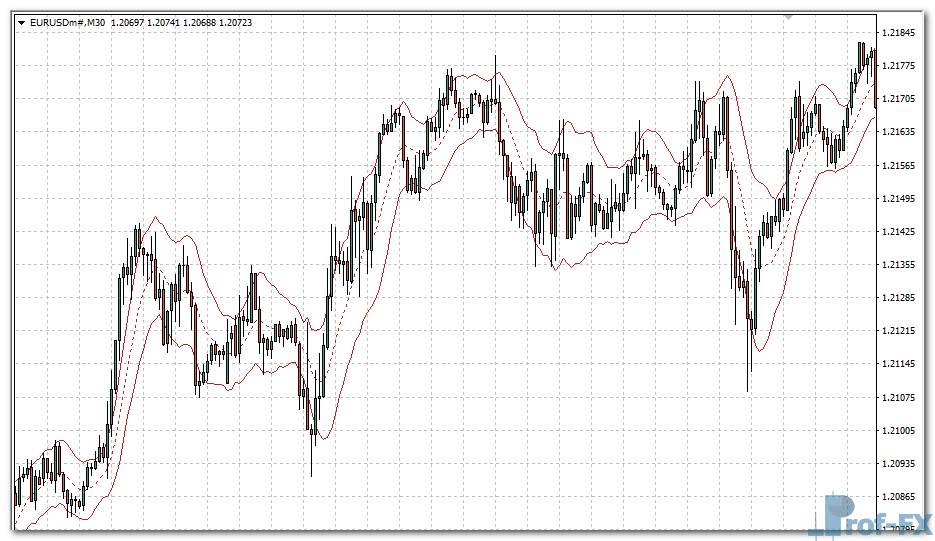Click the 1.21005 price scale label

(x=902, y=430)
